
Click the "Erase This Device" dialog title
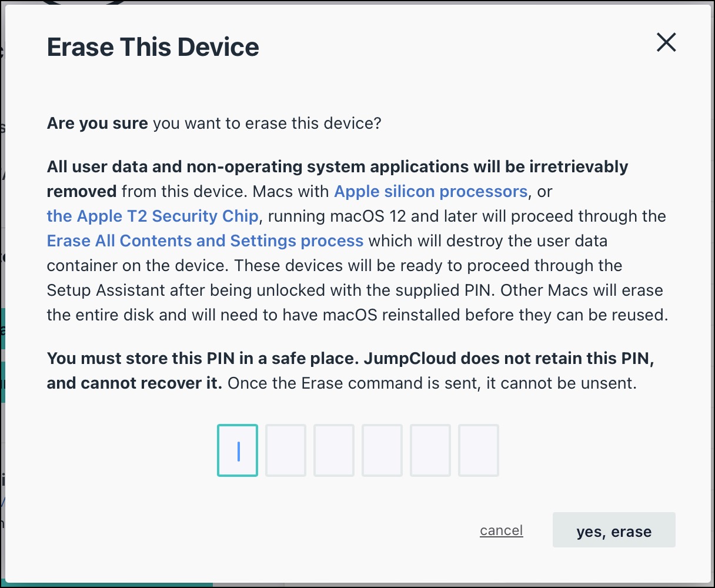(x=153, y=48)
